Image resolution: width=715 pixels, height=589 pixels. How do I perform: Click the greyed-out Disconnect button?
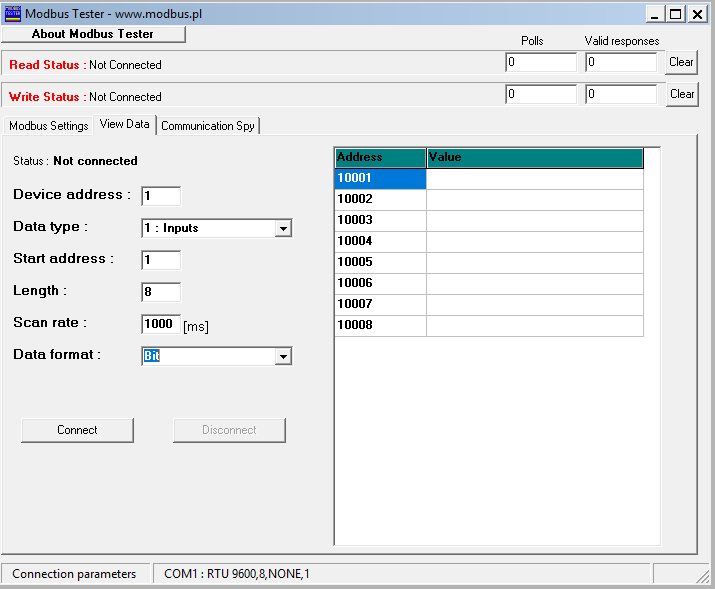tap(229, 430)
